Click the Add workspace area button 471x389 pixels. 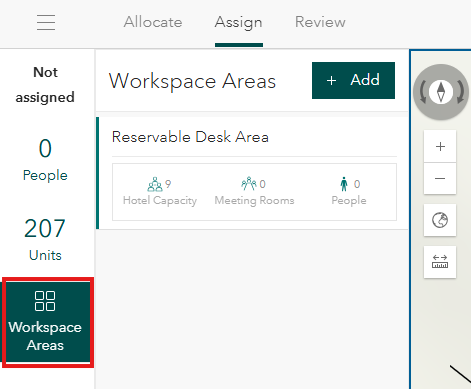(353, 80)
